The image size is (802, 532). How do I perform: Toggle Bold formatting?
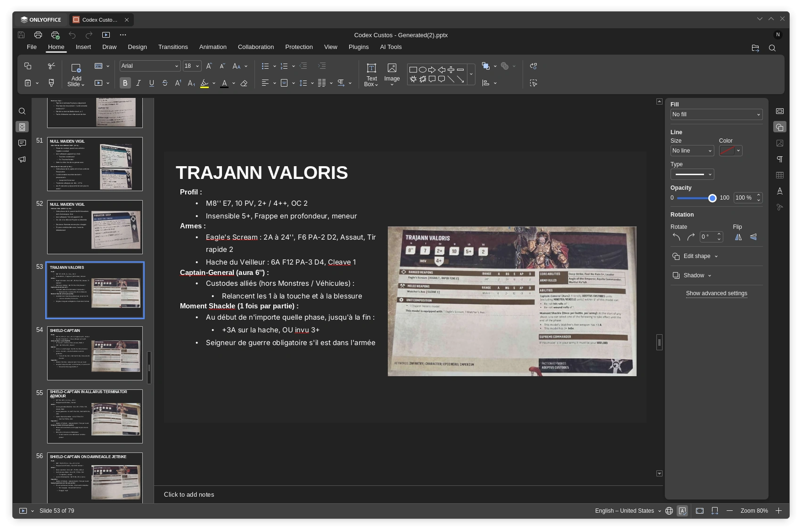125,83
